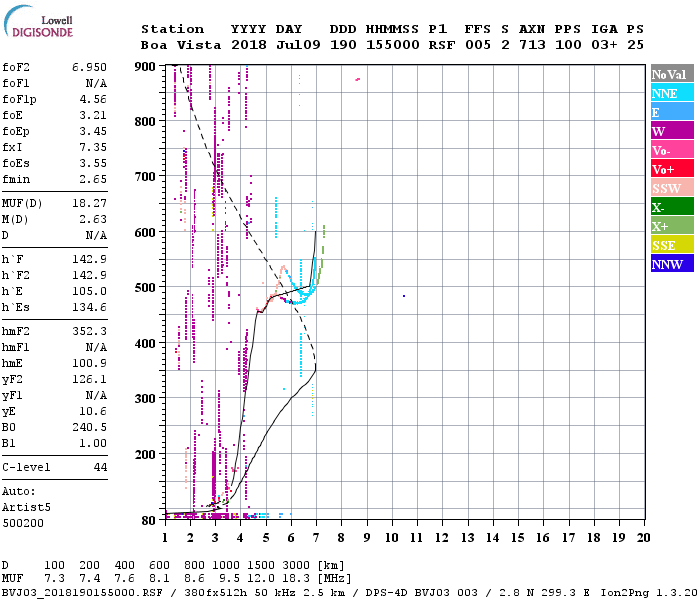Click the MUF(D) value 18.27
This screenshot has width=700, height=600.
coord(90,203)
